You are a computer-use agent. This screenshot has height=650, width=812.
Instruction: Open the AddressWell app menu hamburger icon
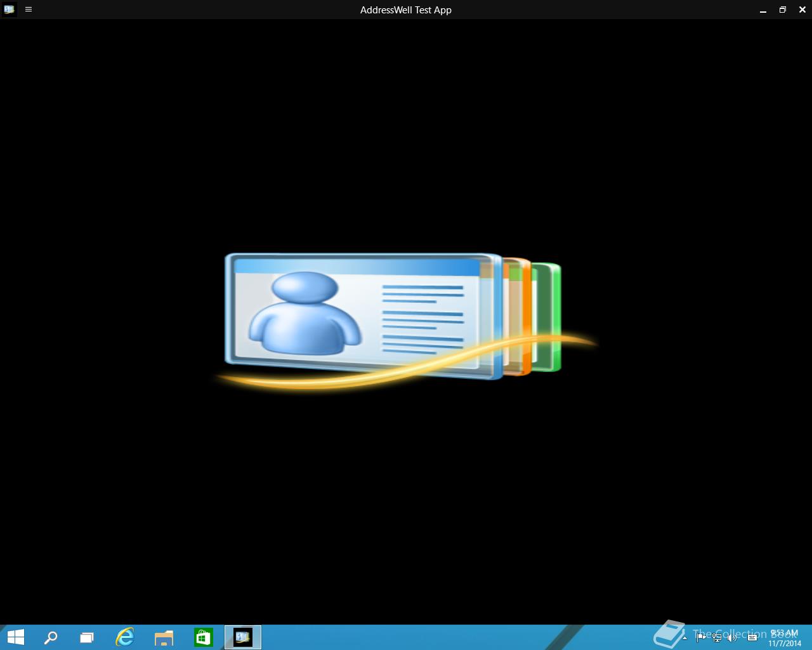(x=29, y=10)
